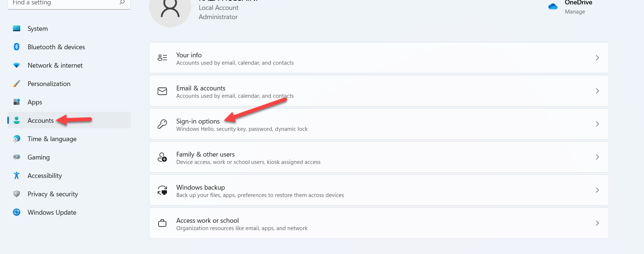
Task: Click the OneDrive cloud icon
Action: click(x=553, y=6)
